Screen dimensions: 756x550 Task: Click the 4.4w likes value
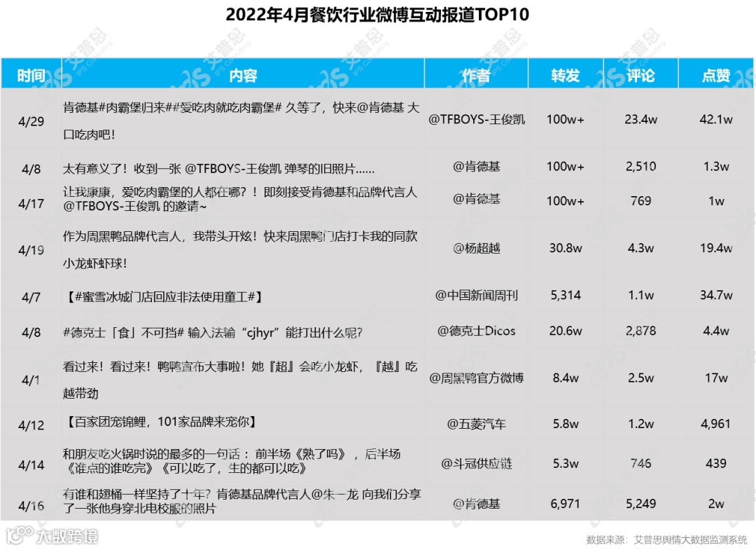point(716,331)
